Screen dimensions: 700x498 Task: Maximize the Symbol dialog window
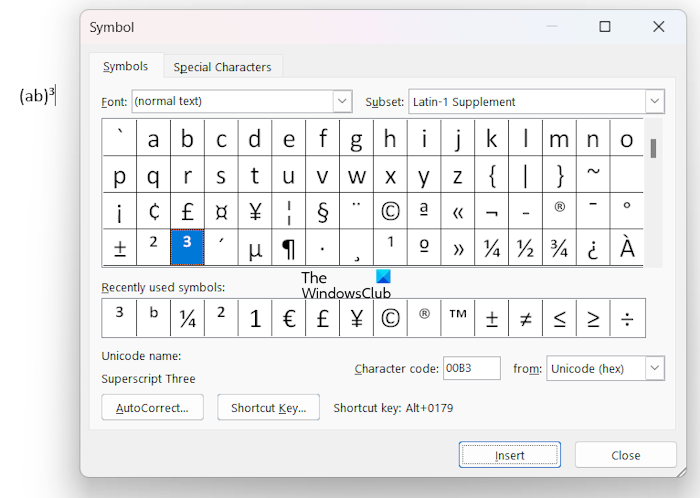click(604, 27)
